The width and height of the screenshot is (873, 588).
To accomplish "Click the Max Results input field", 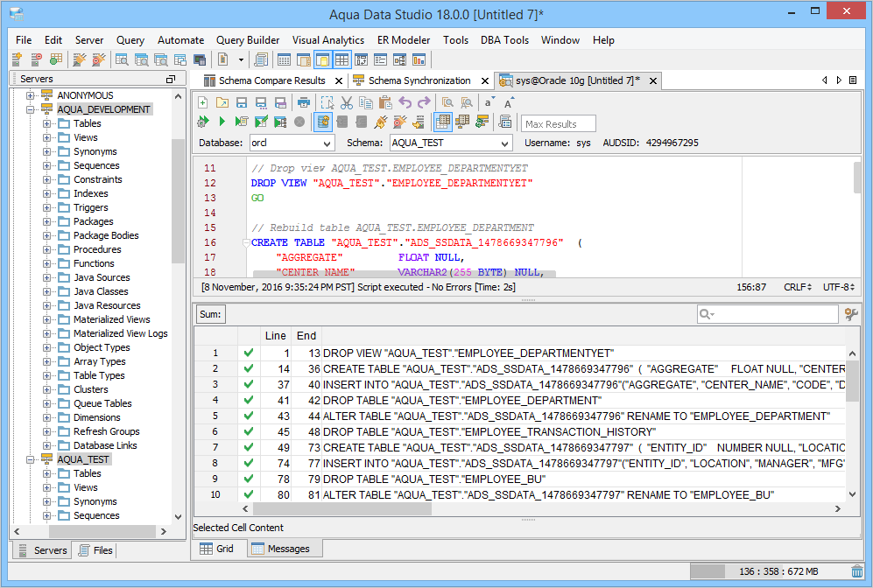I will pyautogui.click(x=558, y=124).
